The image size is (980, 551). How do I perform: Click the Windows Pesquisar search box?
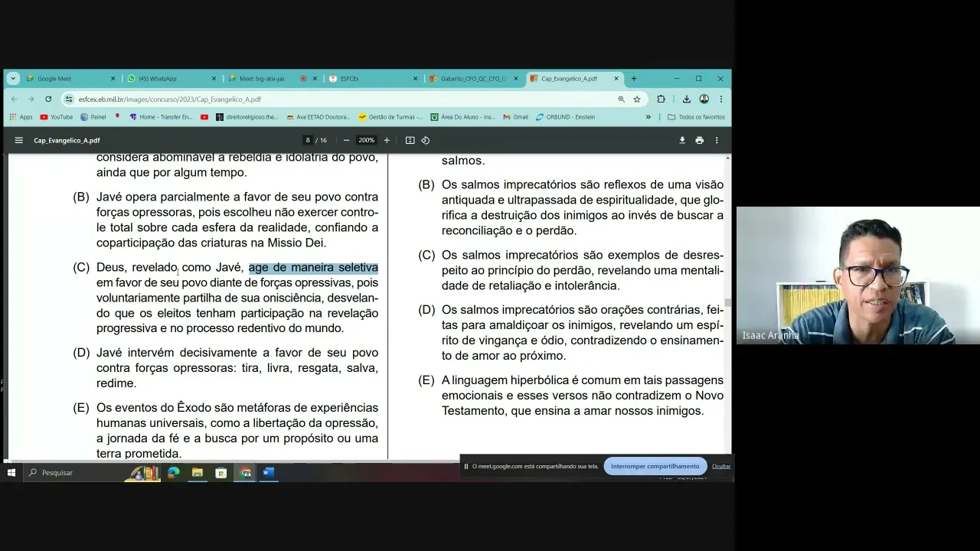tap(73, 473)
